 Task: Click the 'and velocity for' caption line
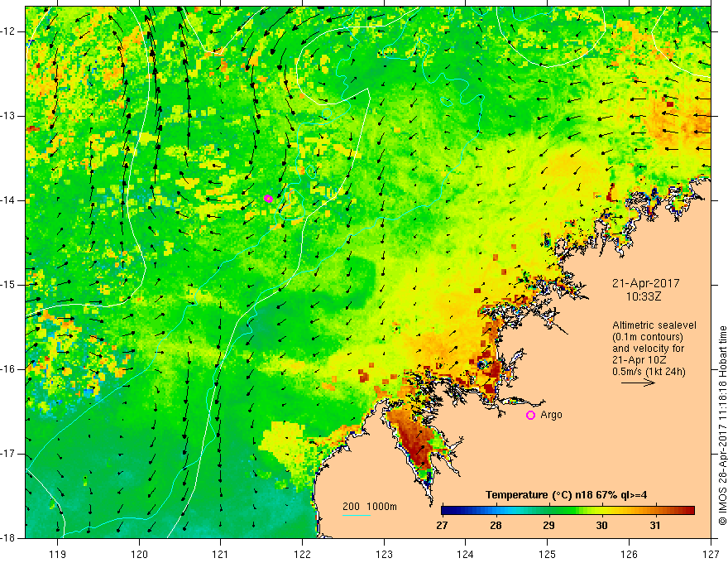tap(648, 349)
